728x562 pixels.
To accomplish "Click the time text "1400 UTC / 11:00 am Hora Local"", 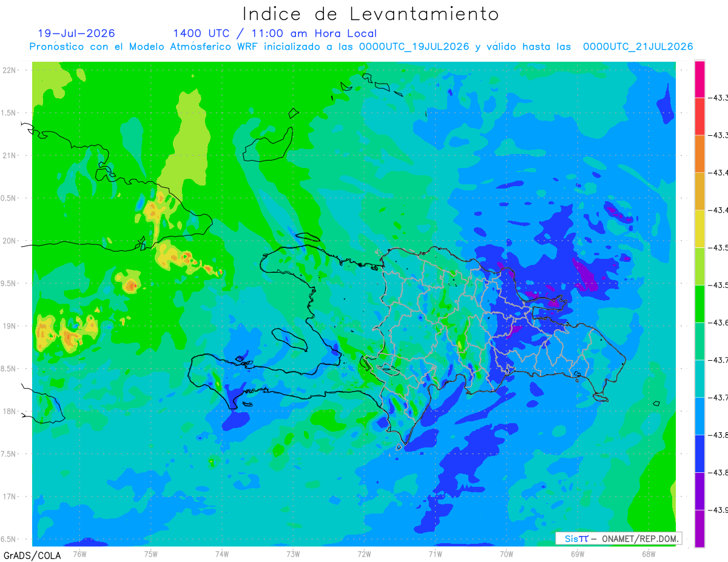I will 275,33.
